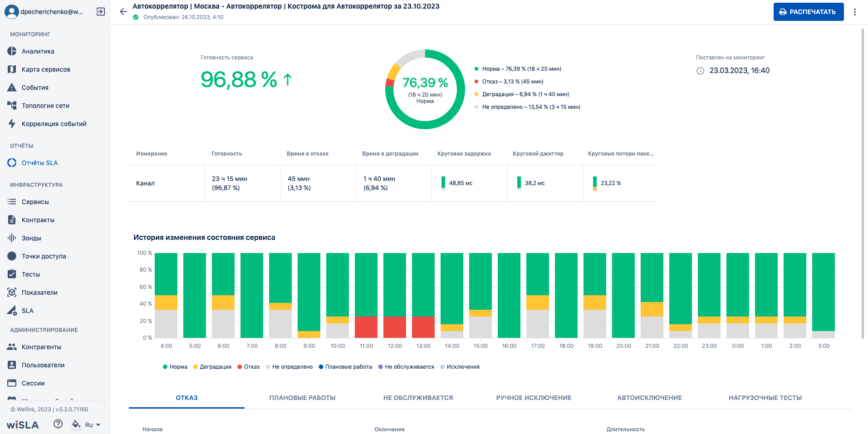Screen dimensions: 868x434
Task: Click the 23.03.2023, 16:40 monitoring date
Action: point(740,71)
